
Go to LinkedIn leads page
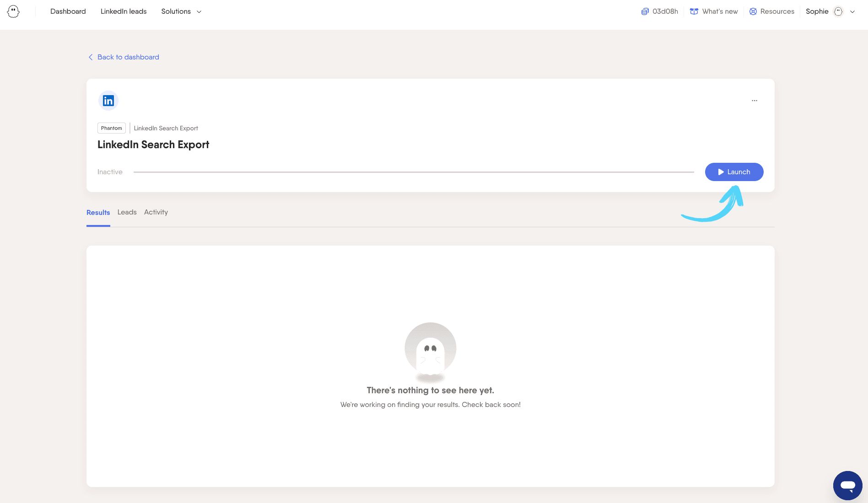(124, 11)
